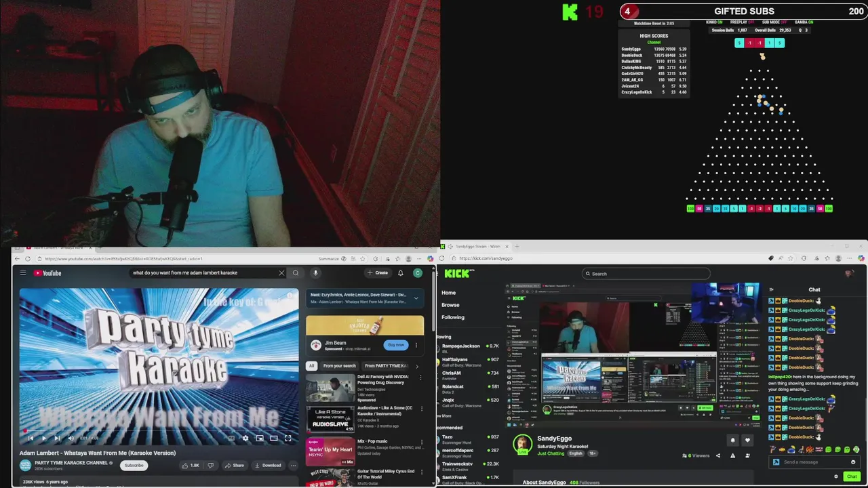Select the 'All' filter chip
868x488 pixels.
(x=312, y=366)
